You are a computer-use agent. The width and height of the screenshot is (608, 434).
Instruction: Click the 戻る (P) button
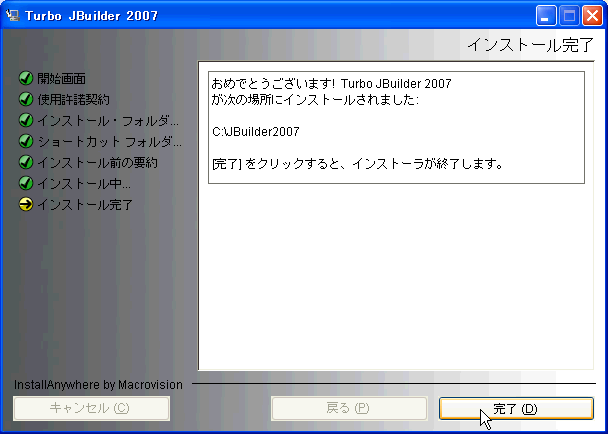click(x=350, y=408)
